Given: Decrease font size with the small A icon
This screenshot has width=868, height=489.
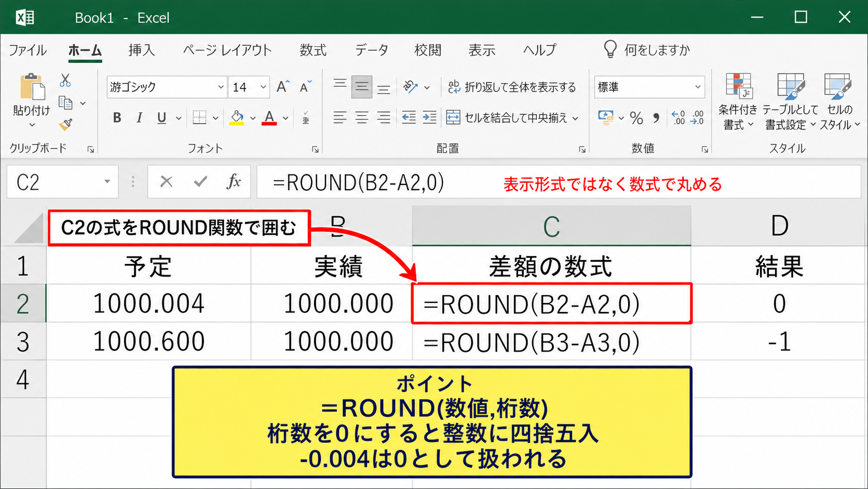Looking at the screenshot, I should [306, 87].
